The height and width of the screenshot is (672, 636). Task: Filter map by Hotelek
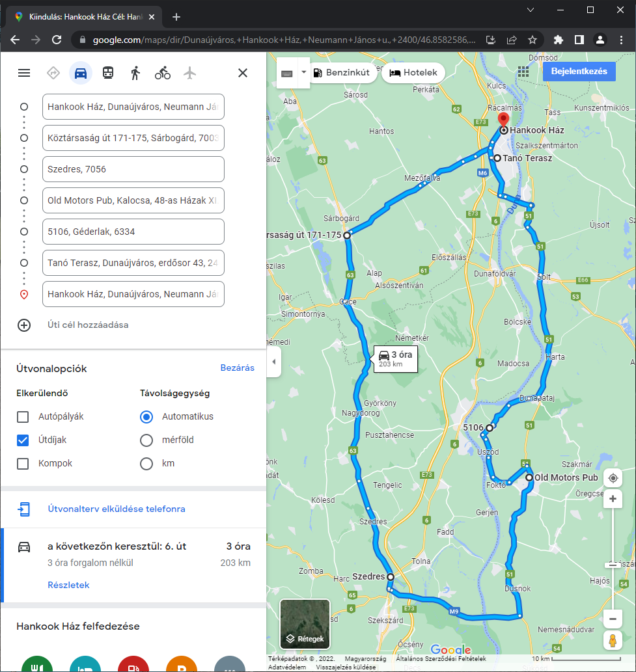point(413,72)
